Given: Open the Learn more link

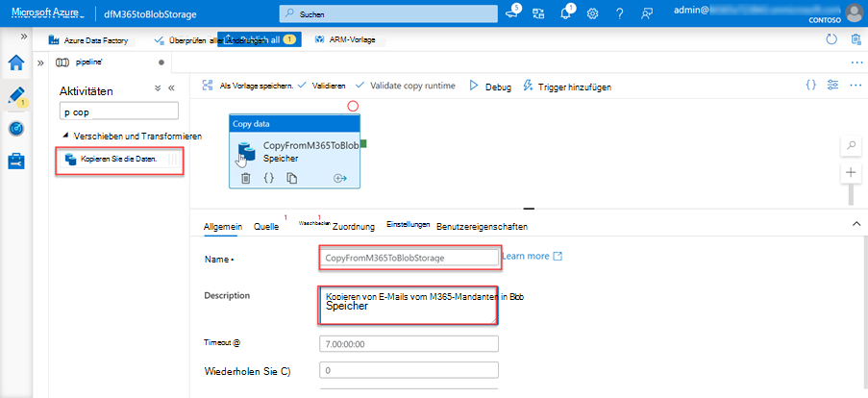Looking at the screenshot, I should [532, 257].
